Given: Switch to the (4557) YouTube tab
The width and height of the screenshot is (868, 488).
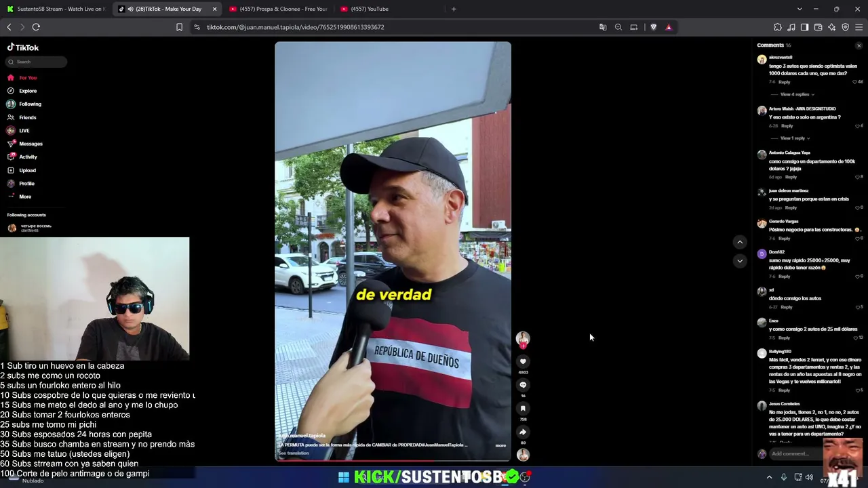Looking at the screenshot, I should 389,9.
